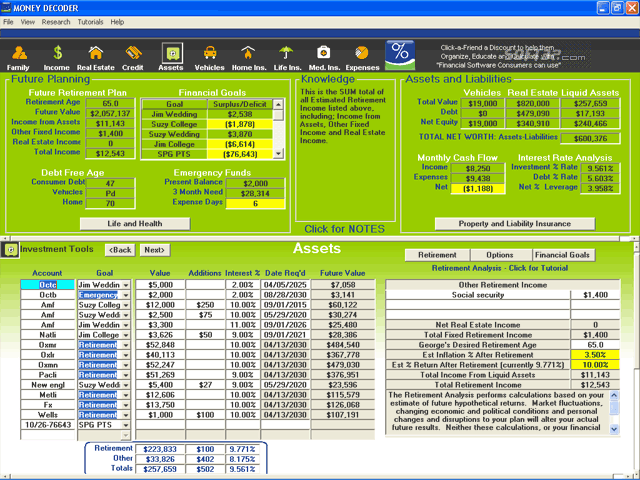Expand goal dropdown for 10/26-76643 row
Image resolution: width=640 pixels, height=480 pixels.
[x=126, y=425]
